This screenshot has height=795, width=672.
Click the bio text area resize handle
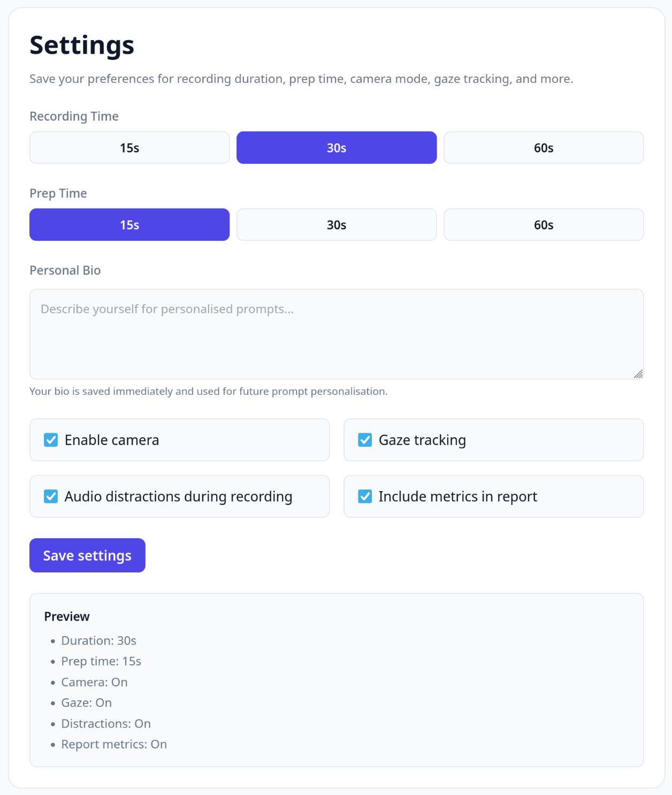click(x=638, y=374)
